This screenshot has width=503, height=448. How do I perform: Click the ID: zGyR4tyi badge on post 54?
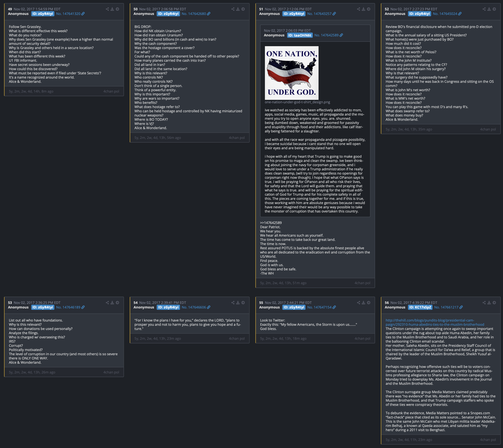[168, 307]
